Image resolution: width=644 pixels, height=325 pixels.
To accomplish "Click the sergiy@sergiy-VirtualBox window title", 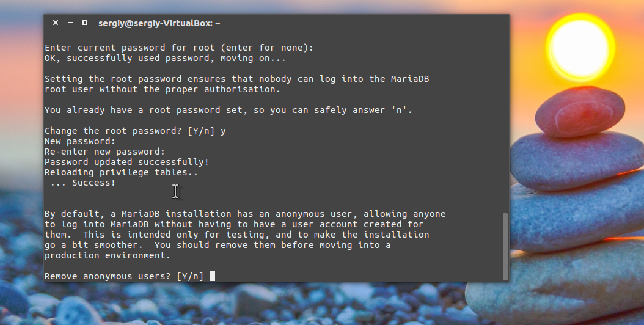I will [159, 23].
